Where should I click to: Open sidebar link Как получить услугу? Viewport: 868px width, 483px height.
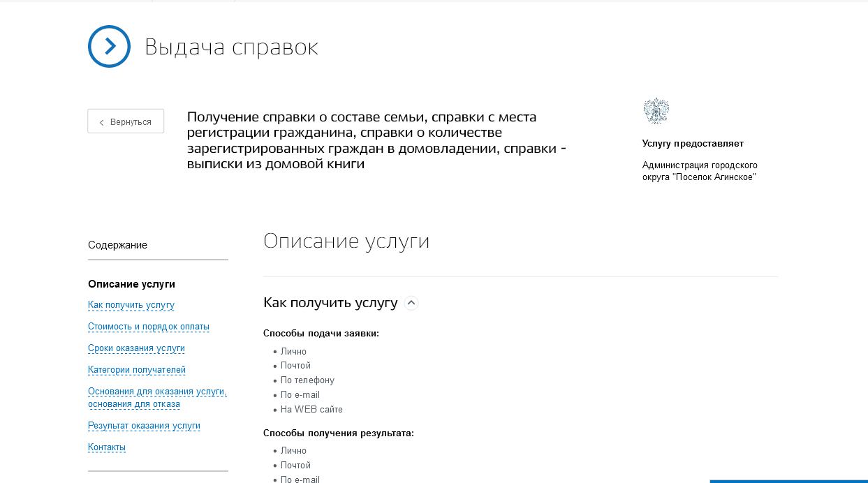(x=131, y=305)
